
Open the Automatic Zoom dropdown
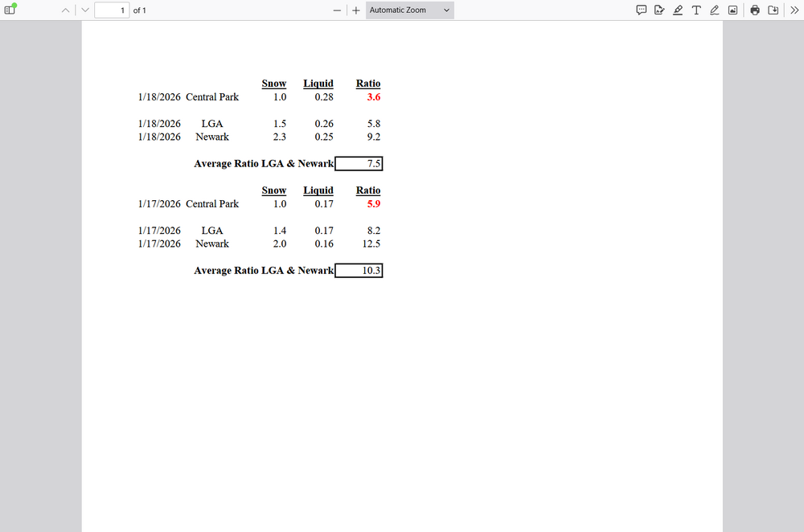point(409,10)
